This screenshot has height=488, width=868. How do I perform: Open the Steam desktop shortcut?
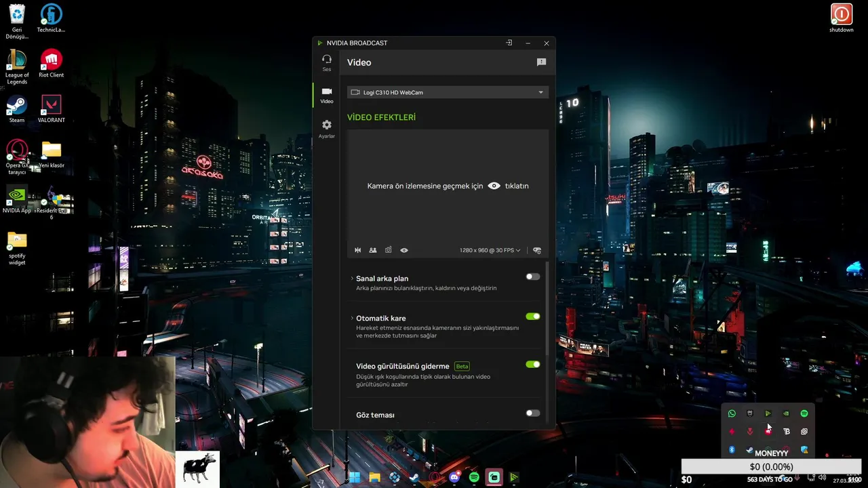pos(17,109)
